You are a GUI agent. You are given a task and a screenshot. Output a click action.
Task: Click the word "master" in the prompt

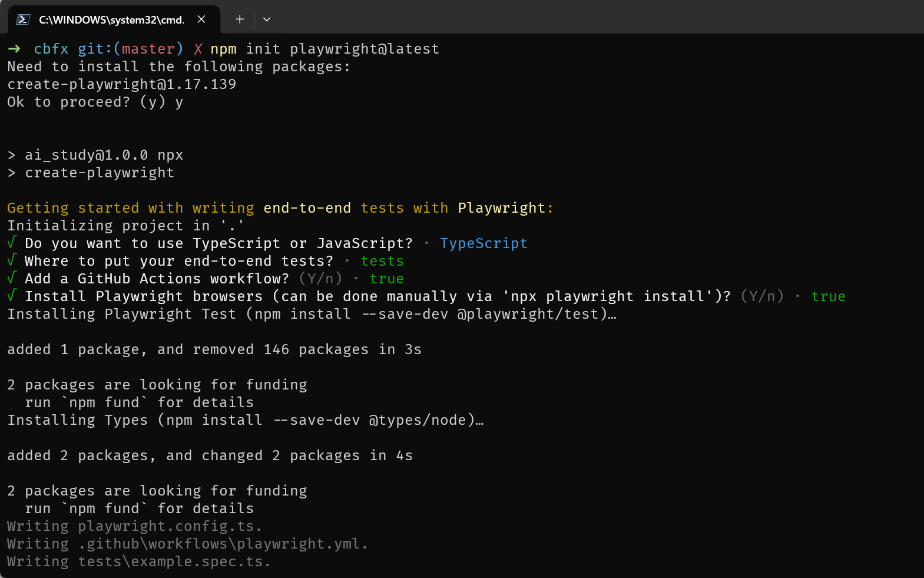click(148, 49)
